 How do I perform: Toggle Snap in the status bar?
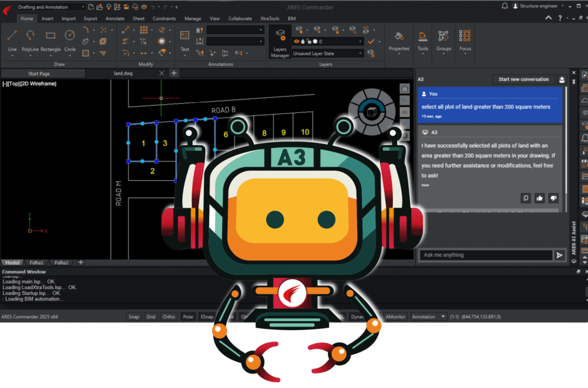pos(134,317)
